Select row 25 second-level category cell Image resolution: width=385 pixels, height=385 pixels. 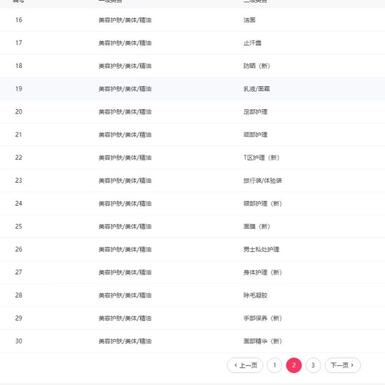[x=257, y=227]
